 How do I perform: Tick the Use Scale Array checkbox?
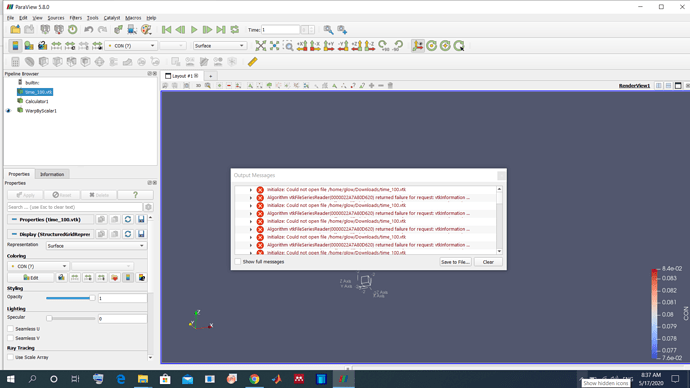tap(11, 357)
